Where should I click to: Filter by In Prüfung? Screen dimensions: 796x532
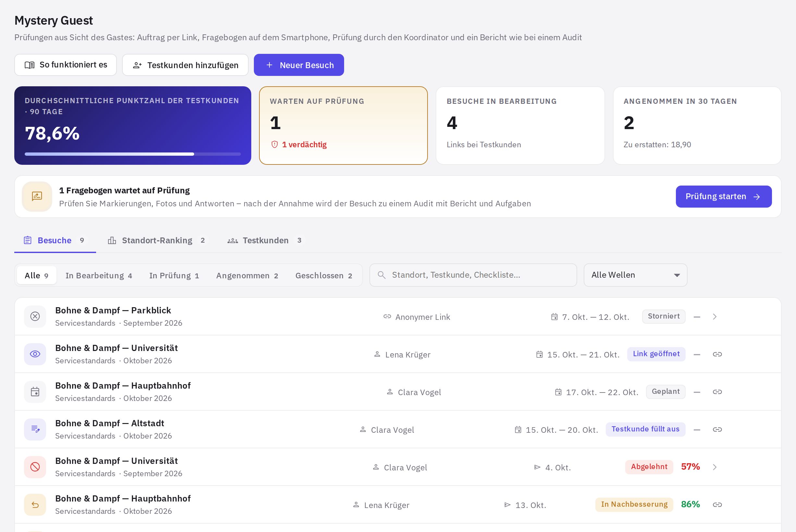[x=174, y=275]
